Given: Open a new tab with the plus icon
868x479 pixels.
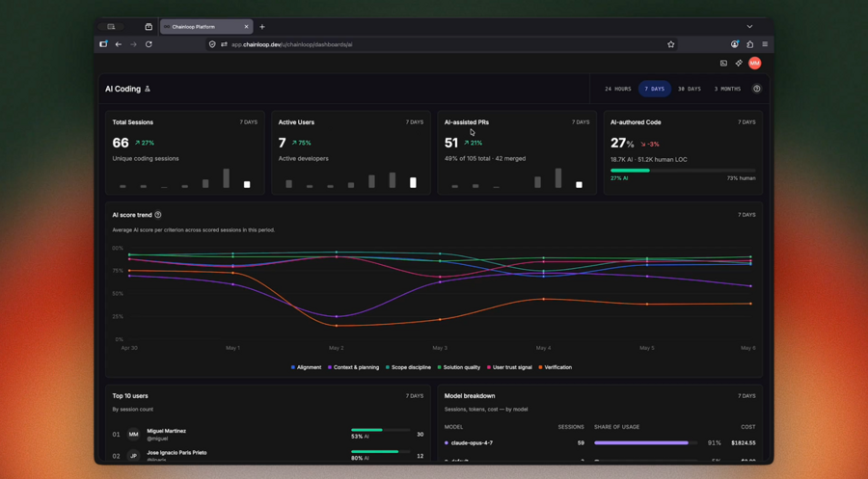Looking at the screenshot, I should 262,27.
